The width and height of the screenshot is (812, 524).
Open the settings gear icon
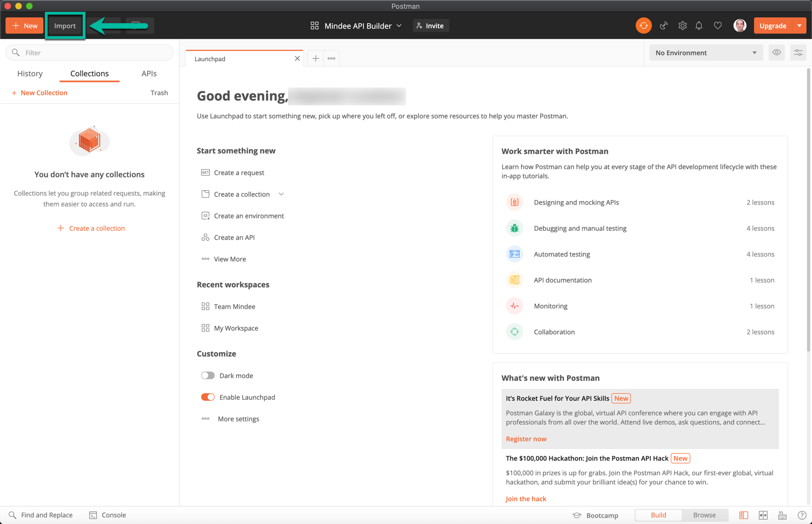pos(682,25)
